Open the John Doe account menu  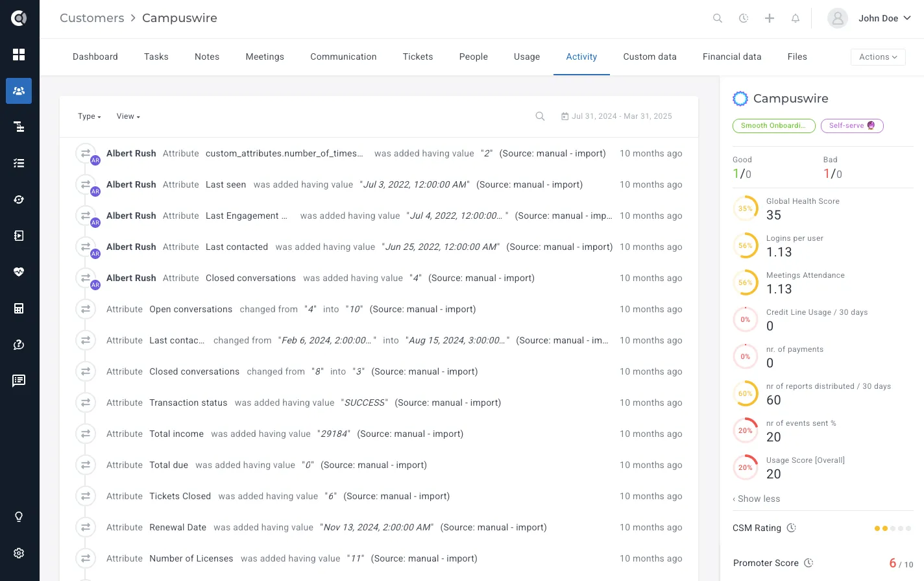pos(884,18)
